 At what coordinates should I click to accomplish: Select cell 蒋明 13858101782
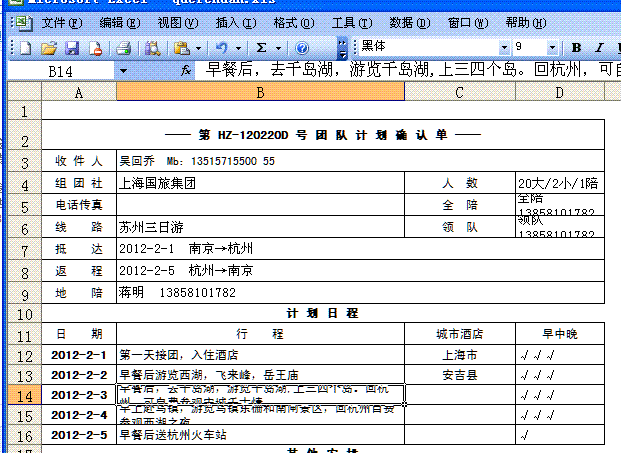pos(360,293)
